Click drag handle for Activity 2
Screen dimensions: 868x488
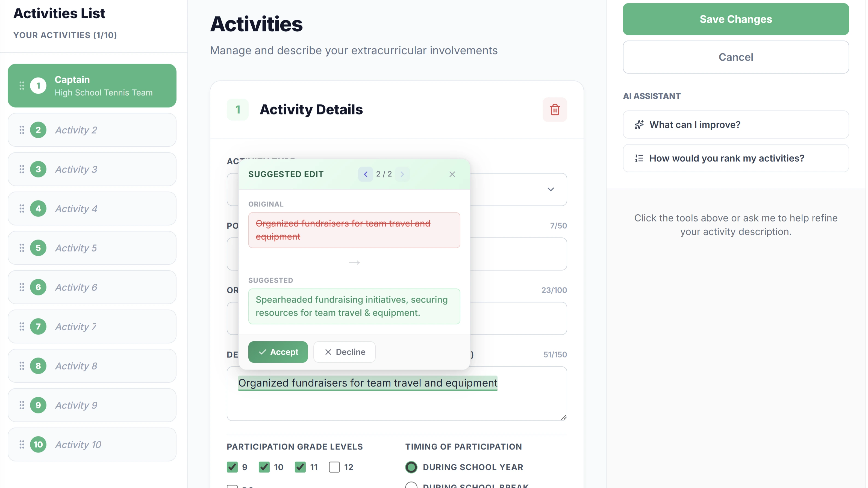pos(22,130)
